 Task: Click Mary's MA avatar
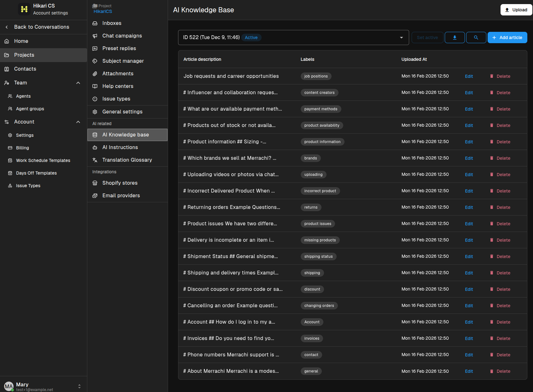[x=9, y=386]
